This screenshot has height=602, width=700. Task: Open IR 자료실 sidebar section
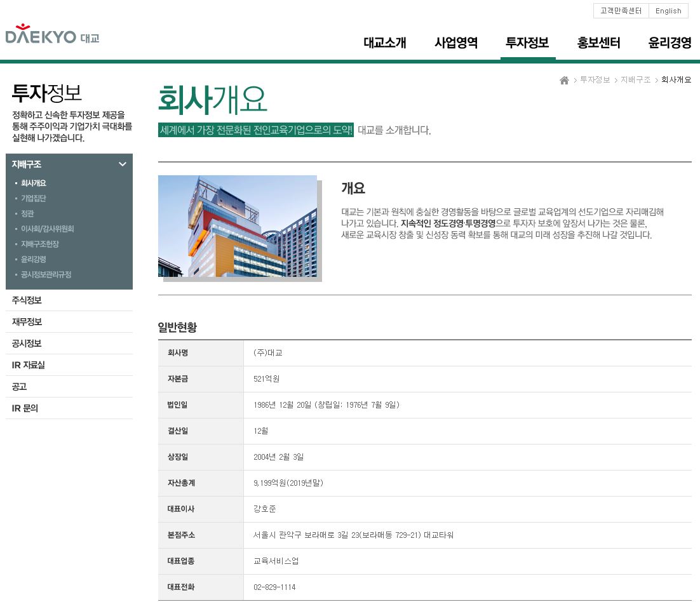click(69, 365)
